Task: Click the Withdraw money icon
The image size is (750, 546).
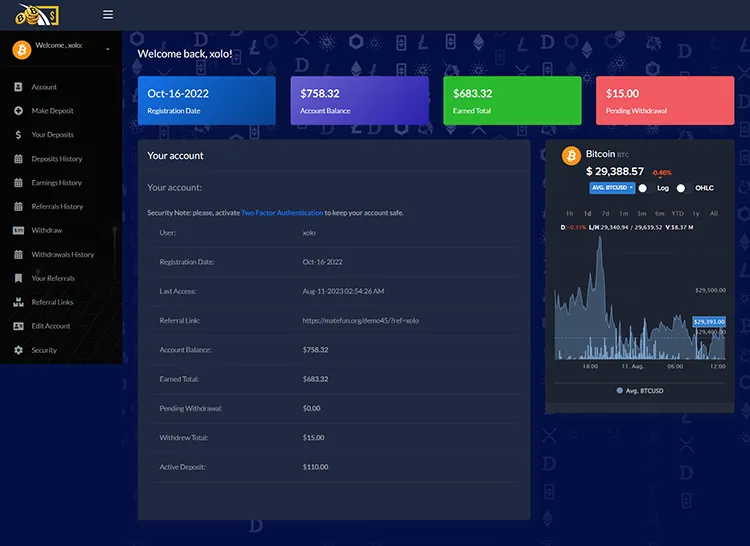Action: pyautogui.click(x=18, y=230)
